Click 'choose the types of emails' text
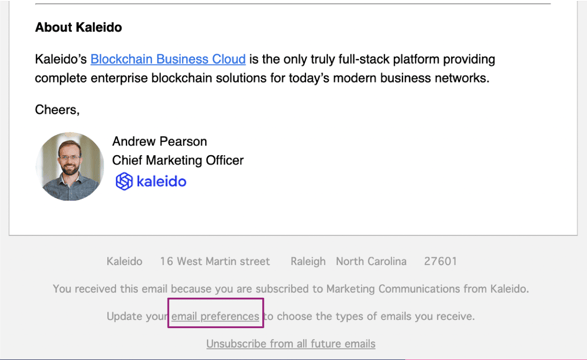The height and width of the screenshot is (360, 587). (344, 316)
